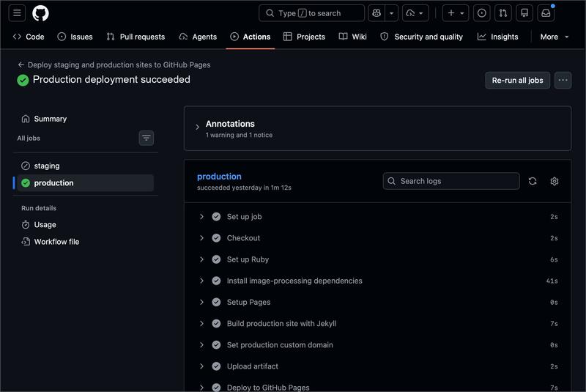
Task: Click the staging skipped status icon
Action: click(x=26, y=166)
